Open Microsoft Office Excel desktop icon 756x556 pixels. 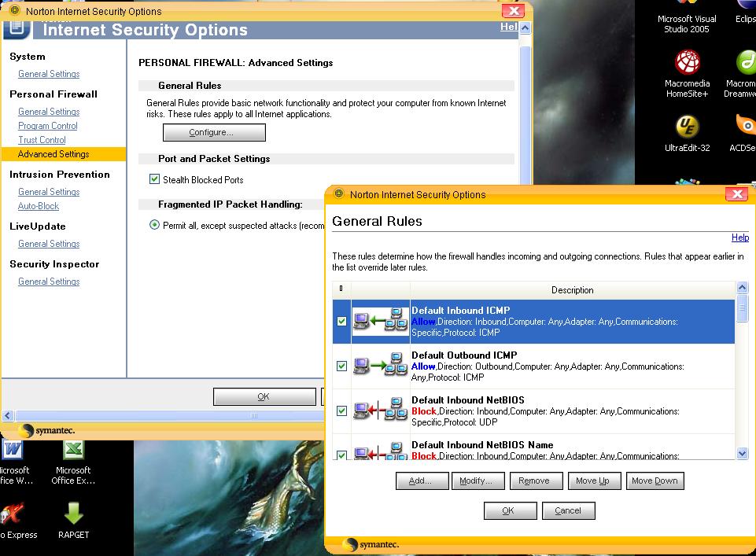(x=73, y=462)
